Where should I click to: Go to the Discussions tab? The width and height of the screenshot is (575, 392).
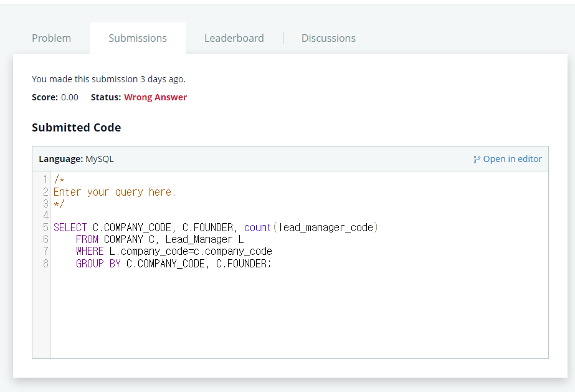(x=328, y=38)
